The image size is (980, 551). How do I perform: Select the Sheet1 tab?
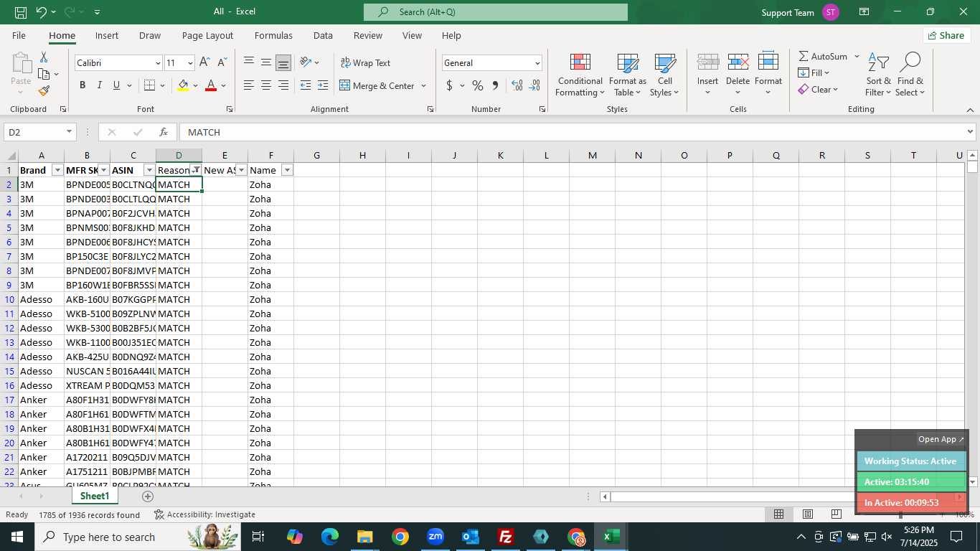pyautogui.click(x=95, y=496)
